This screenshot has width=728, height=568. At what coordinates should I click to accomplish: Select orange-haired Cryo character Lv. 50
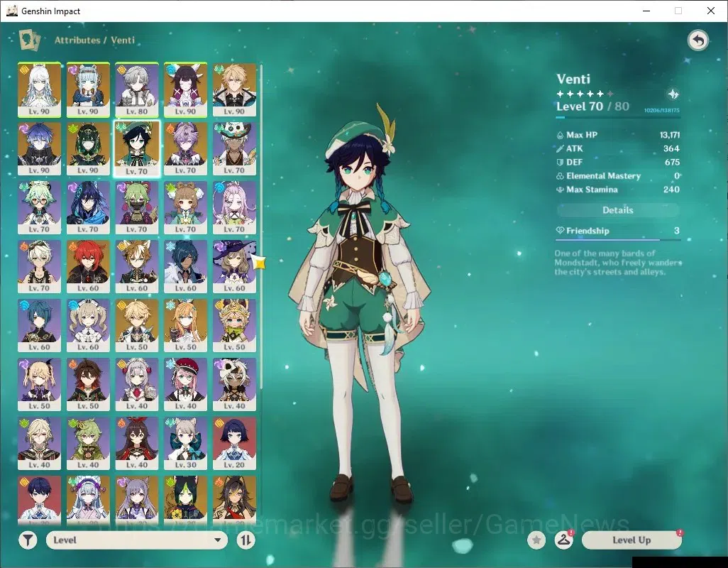186,326
